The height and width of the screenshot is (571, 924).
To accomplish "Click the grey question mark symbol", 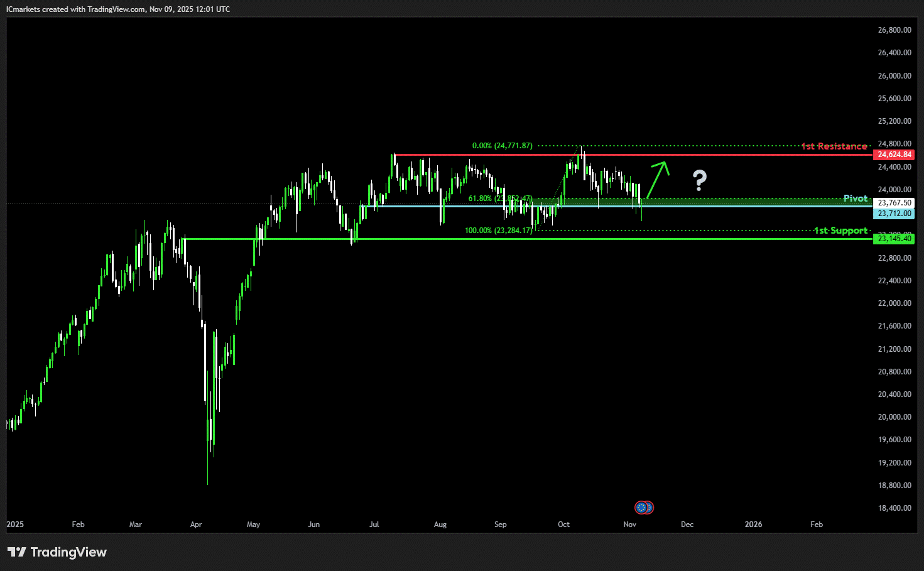I will pyautogui.click(x=699, y=180).
